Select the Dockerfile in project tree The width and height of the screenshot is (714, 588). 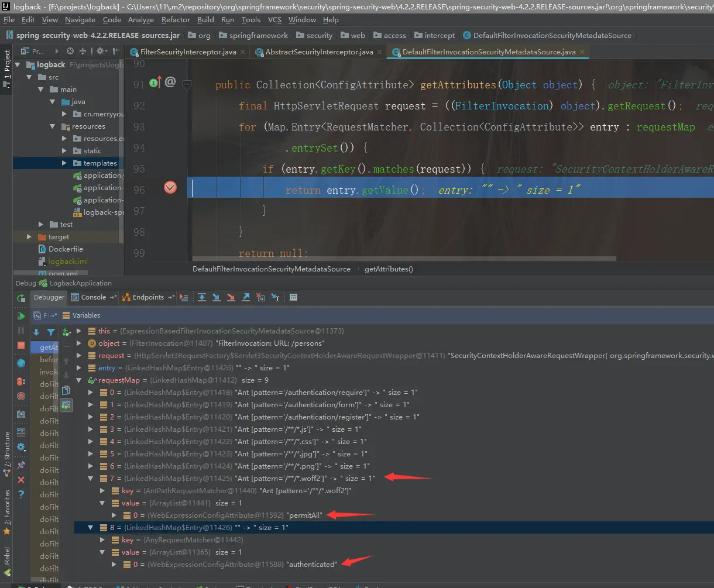pos(66,249)
